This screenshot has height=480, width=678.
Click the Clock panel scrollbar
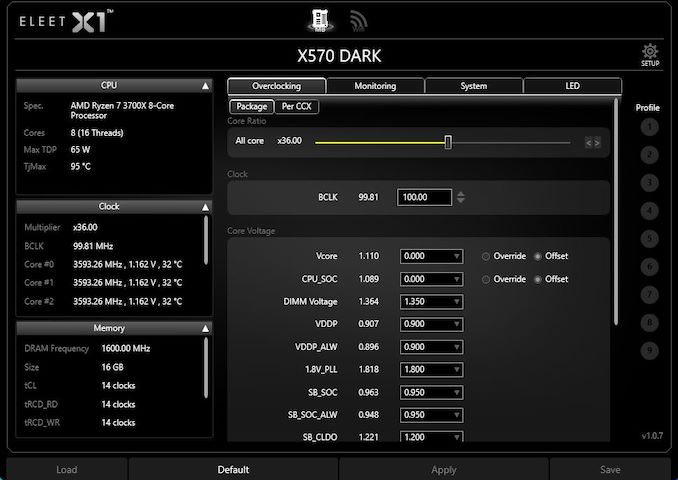click(206, 240)
